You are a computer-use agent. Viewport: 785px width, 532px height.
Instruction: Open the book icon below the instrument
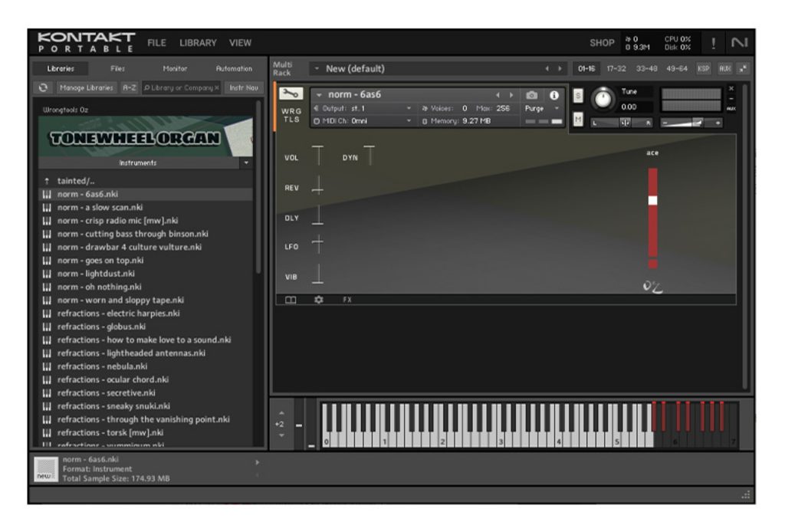(291, 300)
